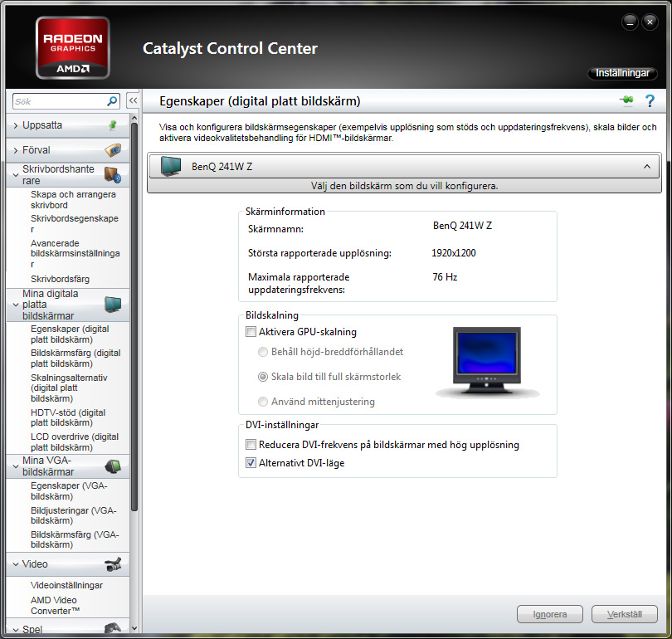
Task: Click the green pin icon beside Uppsatta
Action: (x=113, y=125)
